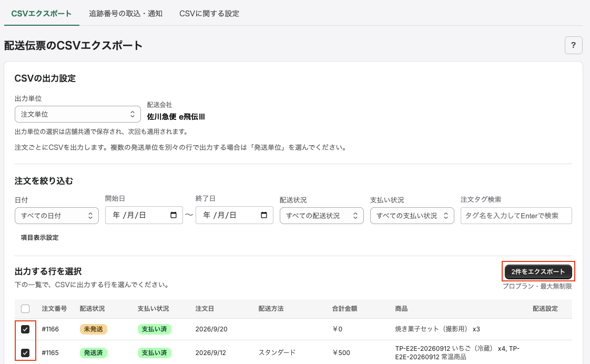Click the 佐川急便 e飛伝III carrier name
This screenshot has width=590, height=364.
click(176, 117)
